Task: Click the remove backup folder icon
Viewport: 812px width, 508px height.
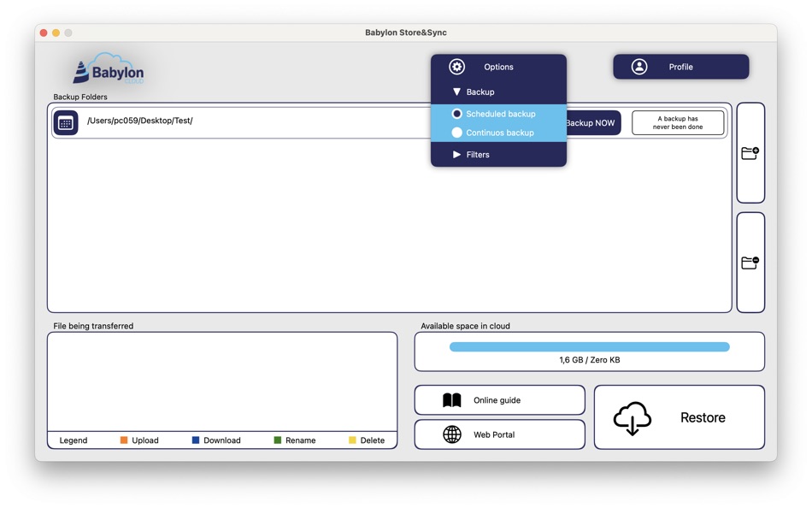Action: [x=750, y=263]
